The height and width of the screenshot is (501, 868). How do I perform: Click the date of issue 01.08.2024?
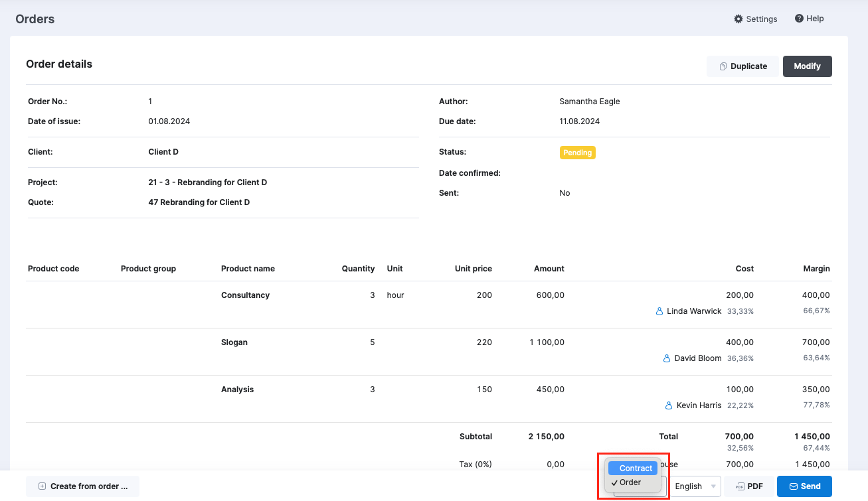pyautogui.click(x=169, y=121)
